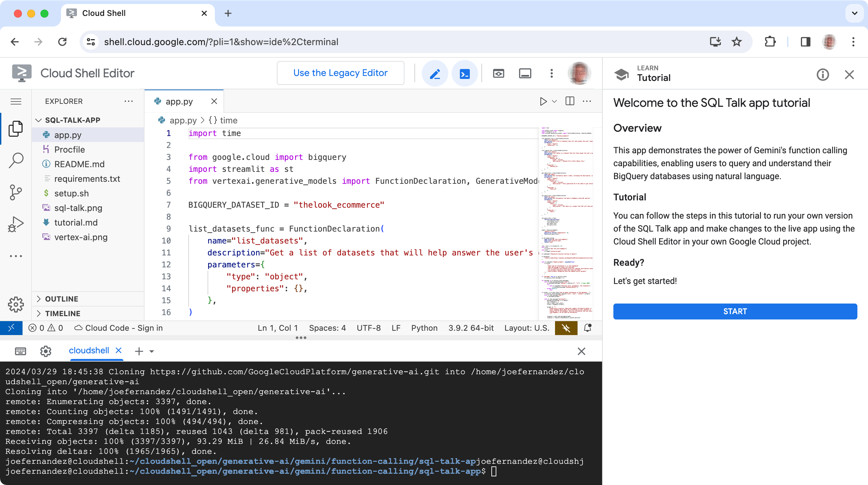
Task: Enable the screen sharing camera icon
Action: [x=498, y=73]
